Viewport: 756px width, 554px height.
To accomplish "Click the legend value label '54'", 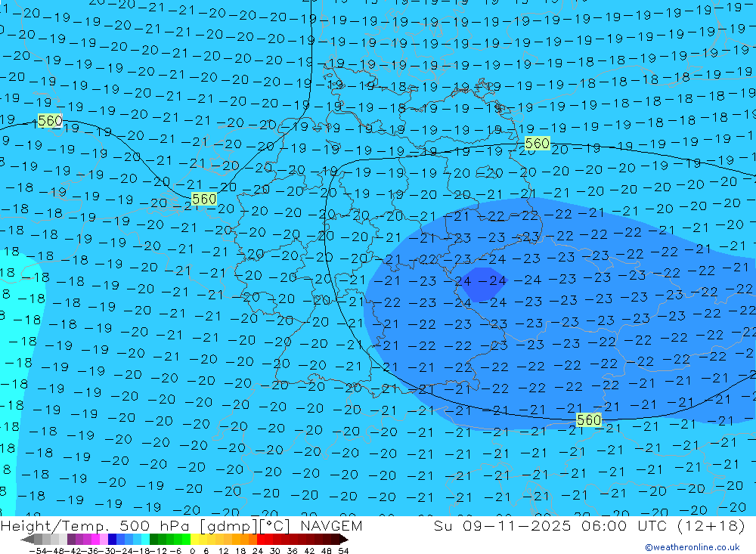I will [343, 551].
